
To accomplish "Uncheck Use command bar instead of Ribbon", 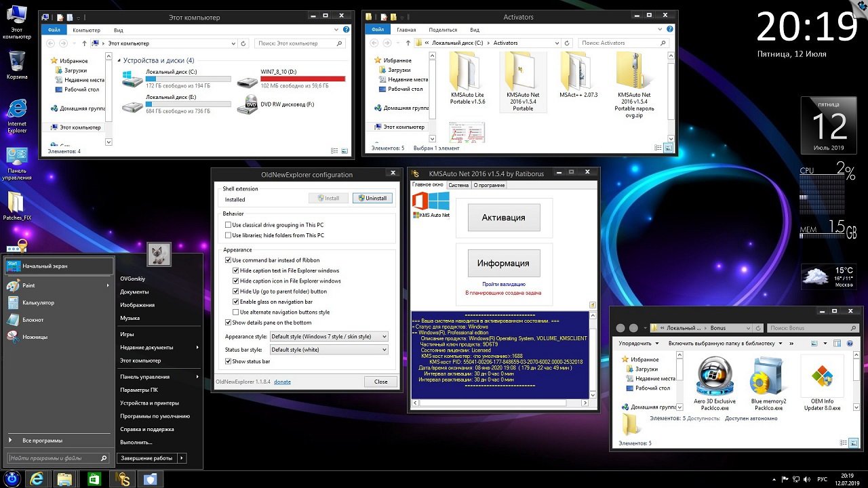I will click(x=229, y=260).
